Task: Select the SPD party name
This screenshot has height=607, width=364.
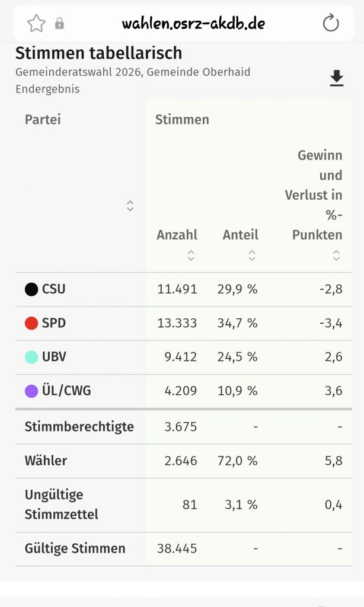Action: click(54, 324)
